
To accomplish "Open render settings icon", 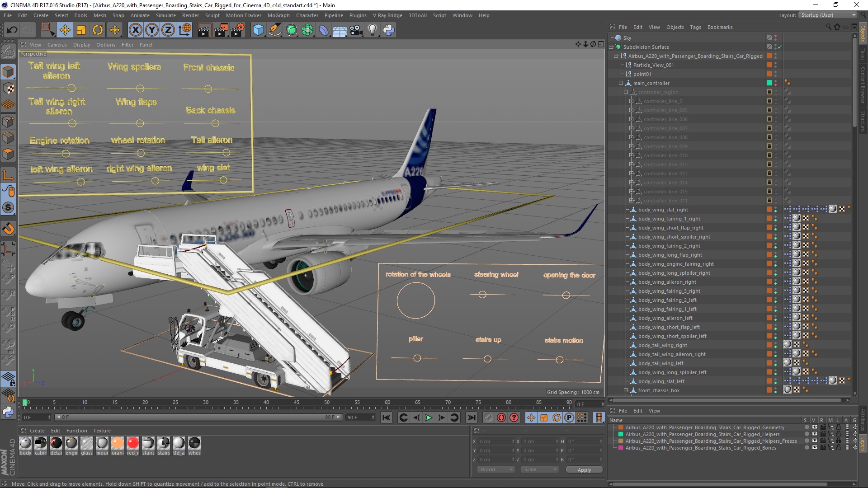I will [238, 30].
